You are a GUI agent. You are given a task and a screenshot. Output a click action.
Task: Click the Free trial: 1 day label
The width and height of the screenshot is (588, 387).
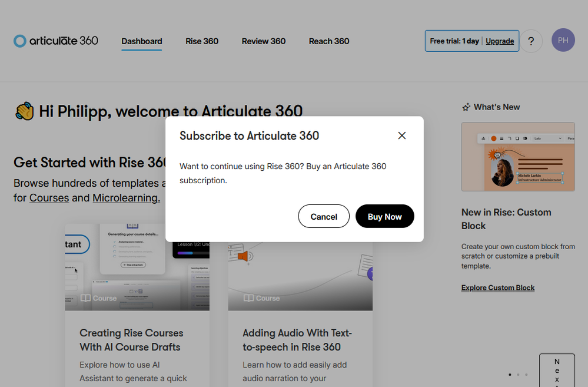pyautogui.click(x=454, y=41)
